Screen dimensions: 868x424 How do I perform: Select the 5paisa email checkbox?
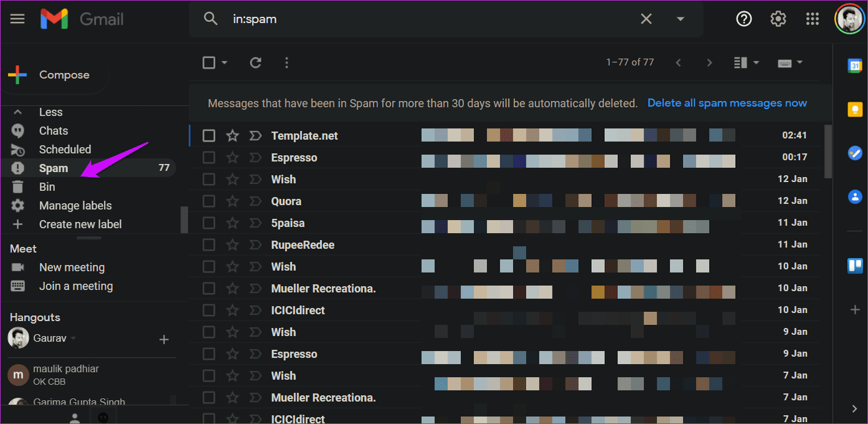tap(209, 223)
